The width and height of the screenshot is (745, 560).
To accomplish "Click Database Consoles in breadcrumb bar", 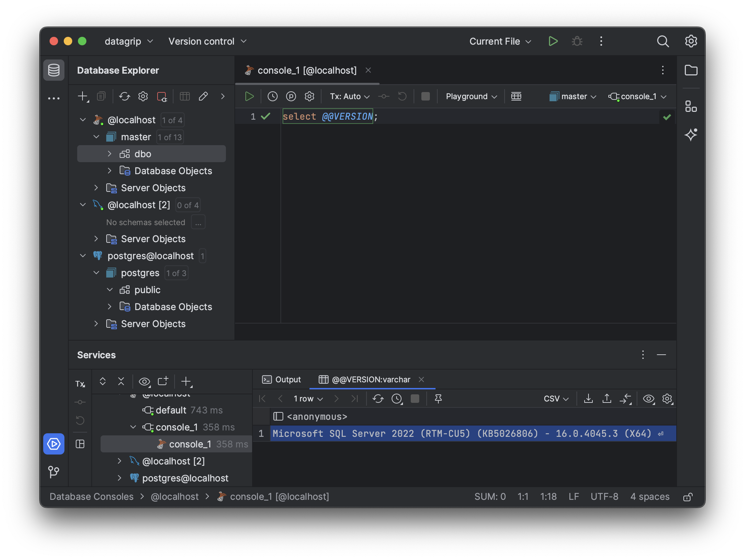I will point(91,497).
